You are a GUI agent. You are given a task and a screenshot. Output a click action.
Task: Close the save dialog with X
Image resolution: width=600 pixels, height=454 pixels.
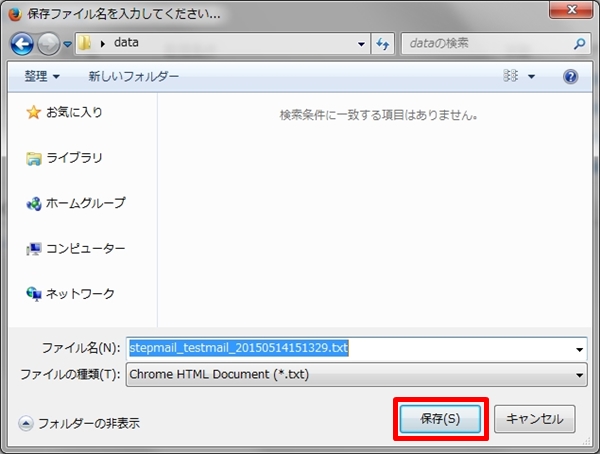[x=571, y=10]
